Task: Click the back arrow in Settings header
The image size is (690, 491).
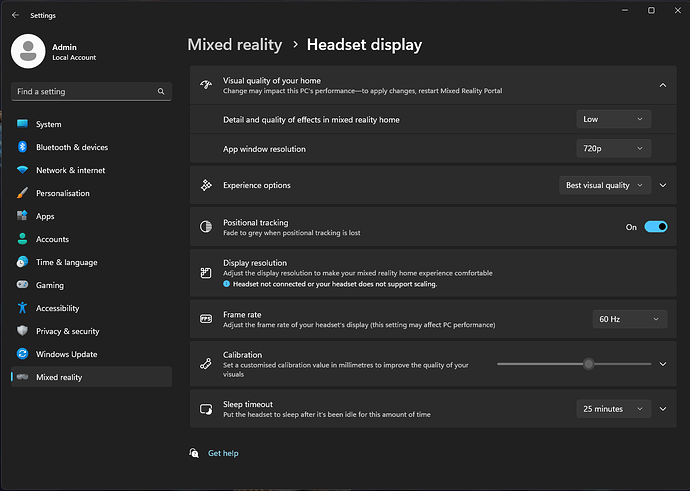Action: pyautogui.click(x=15, y=15)
